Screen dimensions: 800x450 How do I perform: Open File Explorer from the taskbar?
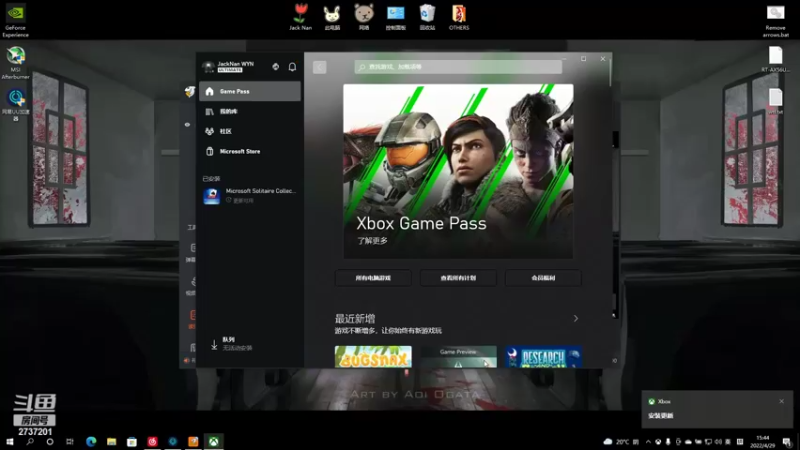pos(111,442)
